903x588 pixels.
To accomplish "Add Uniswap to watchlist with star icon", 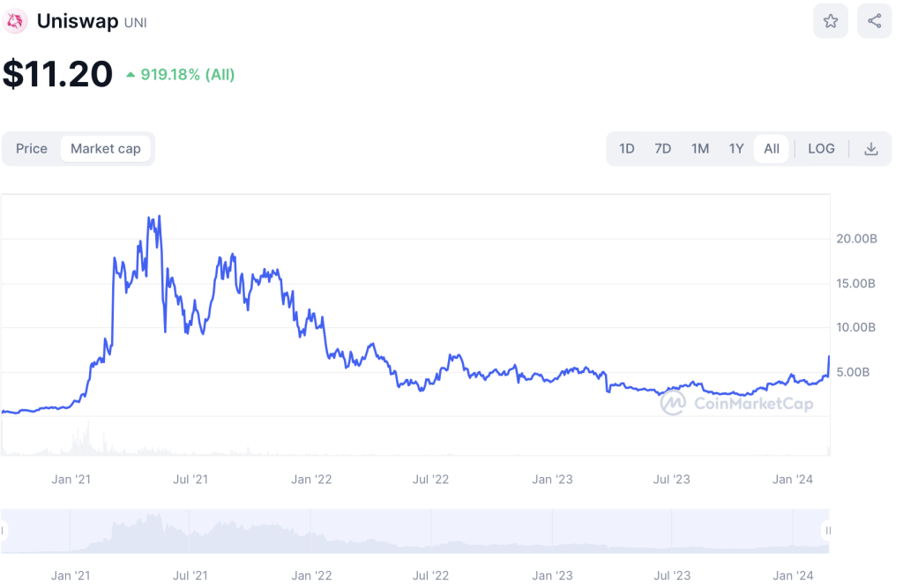I will pos(831,21).
